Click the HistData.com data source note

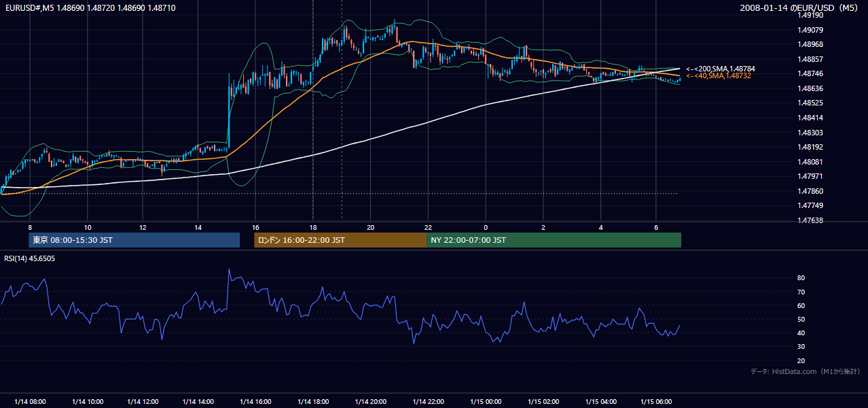[x=806, y=371]
